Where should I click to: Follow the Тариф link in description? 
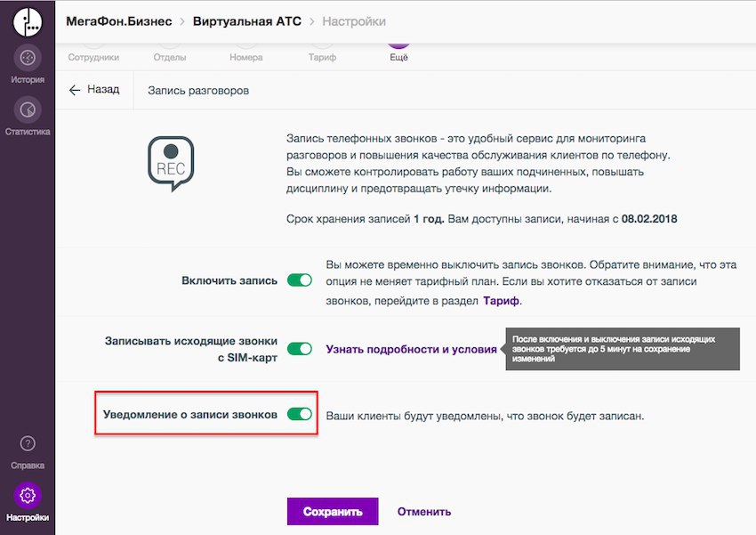pyautogui.click(x=502, y=301)
